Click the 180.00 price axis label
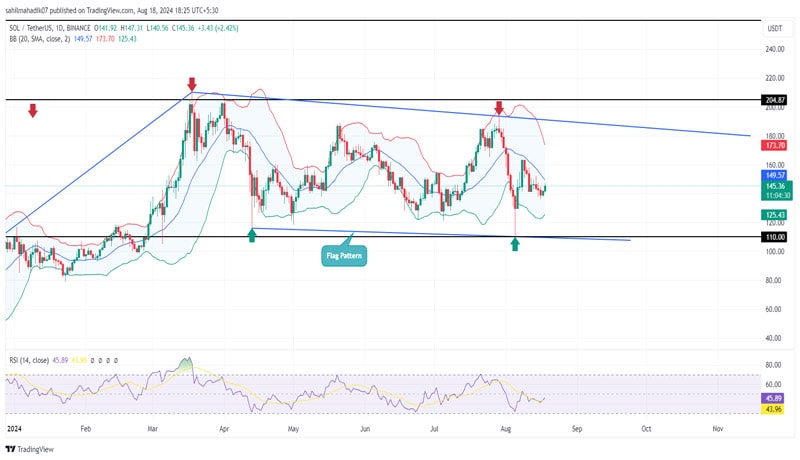 pyautogui.click(x=774, y=136)
